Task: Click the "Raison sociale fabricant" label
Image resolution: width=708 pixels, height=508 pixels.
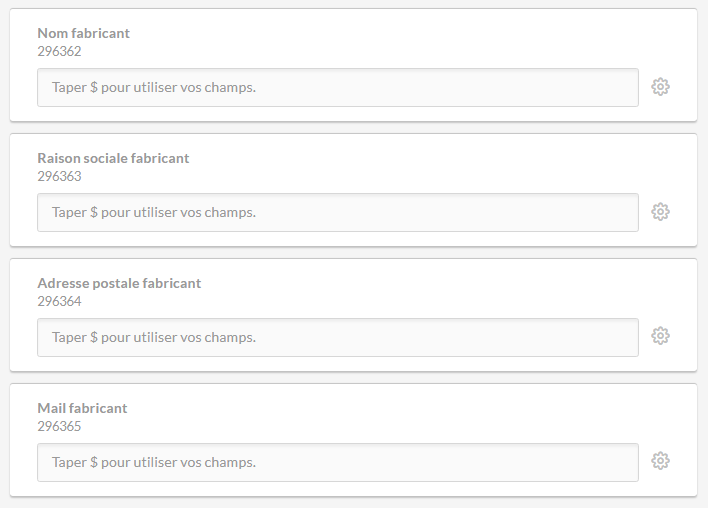Action: click(113, 158)
